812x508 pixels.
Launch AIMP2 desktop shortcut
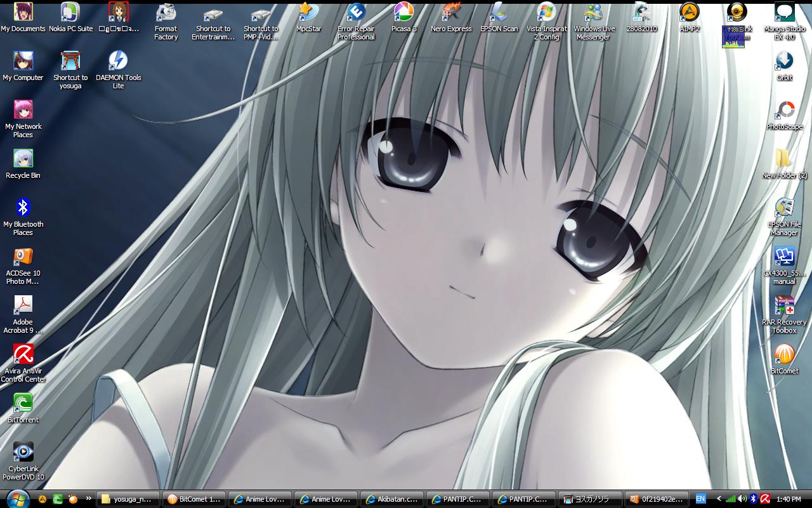tap(689, 17)
